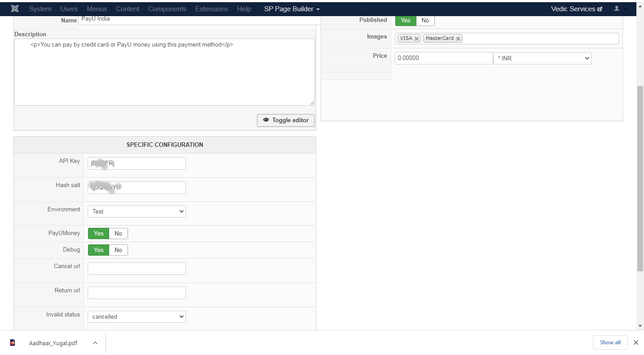Open the Extensions menu
This screenshot has height=355, width=644.
point(212,9)
